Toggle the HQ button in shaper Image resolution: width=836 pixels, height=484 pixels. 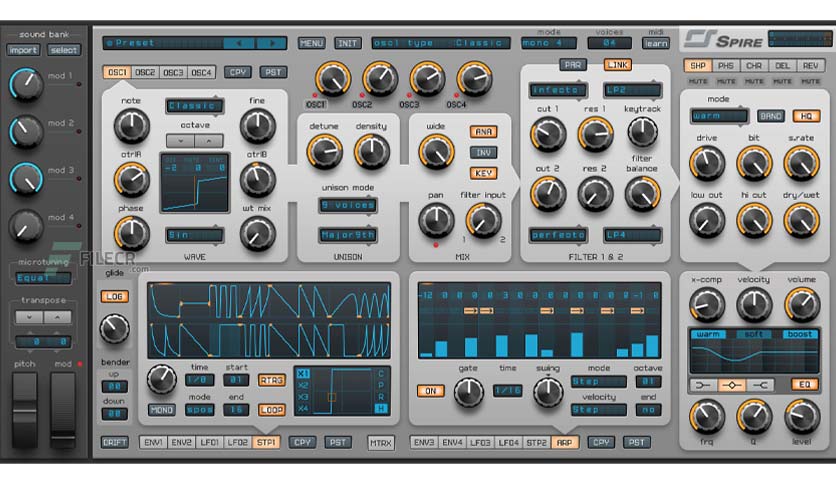[x=806, y=116]
